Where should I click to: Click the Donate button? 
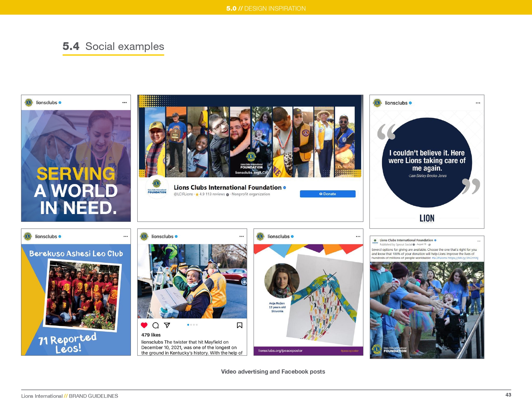click(x=328, y=194)
